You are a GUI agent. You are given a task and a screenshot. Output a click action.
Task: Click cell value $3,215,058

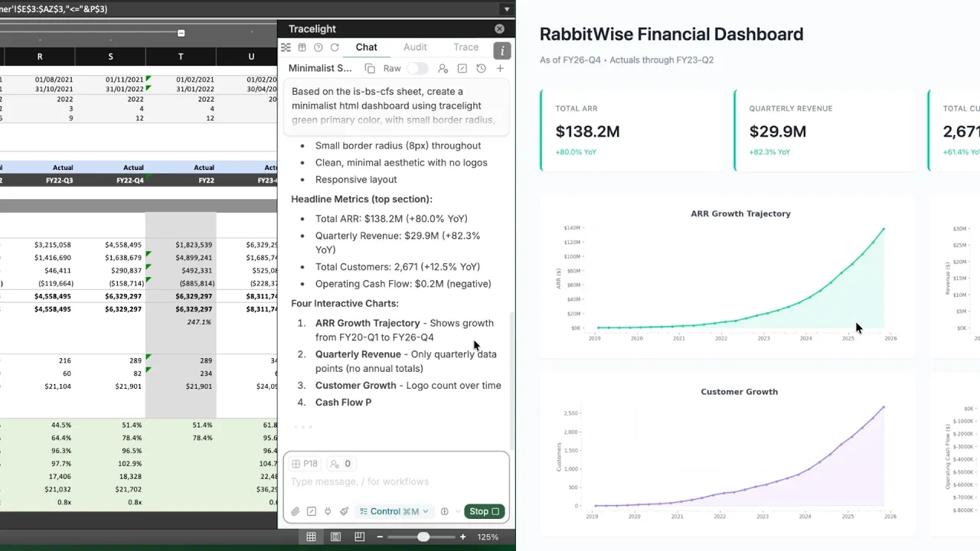53,245
